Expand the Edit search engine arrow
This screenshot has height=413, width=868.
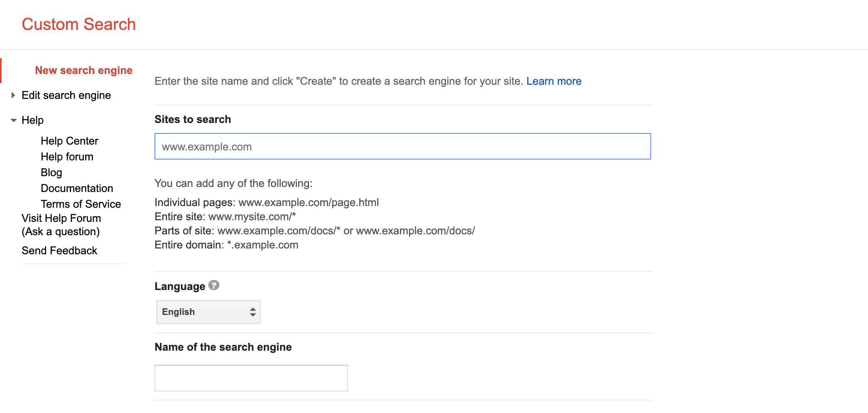13,95
